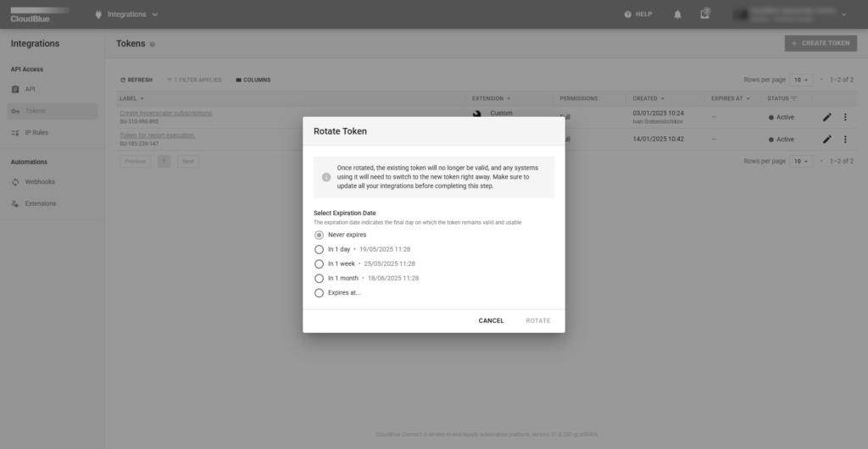Open the Tokens sidebar item
This screenshot has width=868, height=449.
coord(53,111)
